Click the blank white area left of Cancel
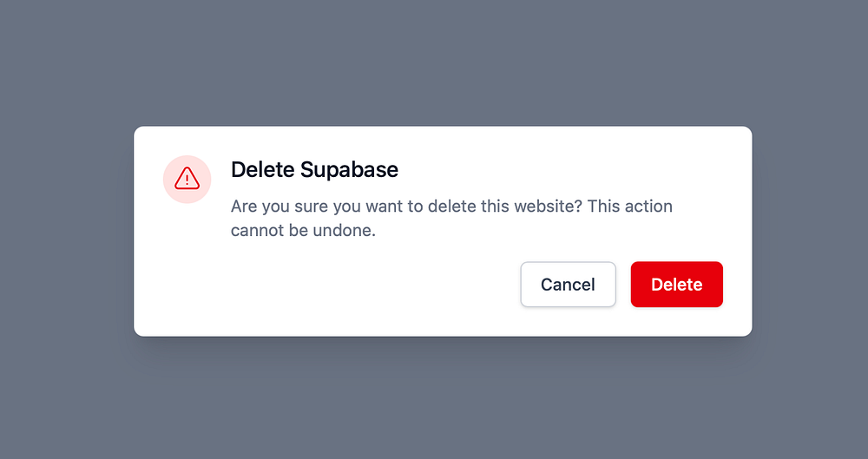Screen dimensions: 868x459 [x=365, y=285]
